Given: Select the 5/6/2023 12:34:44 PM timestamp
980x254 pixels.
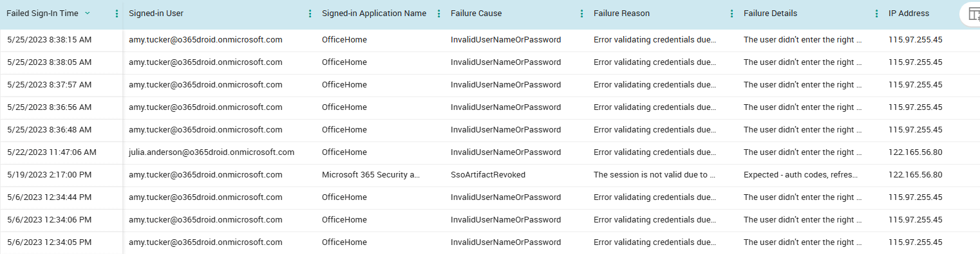Looking at the screenshot, I should click(49, 197).
